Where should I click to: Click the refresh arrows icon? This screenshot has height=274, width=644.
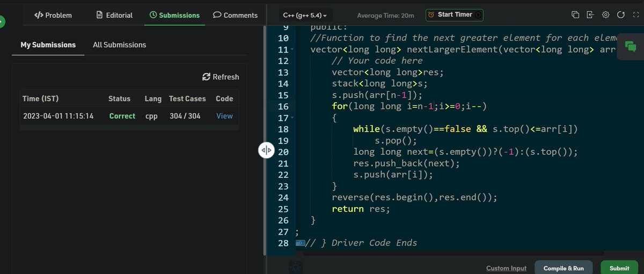click(206, 77)
